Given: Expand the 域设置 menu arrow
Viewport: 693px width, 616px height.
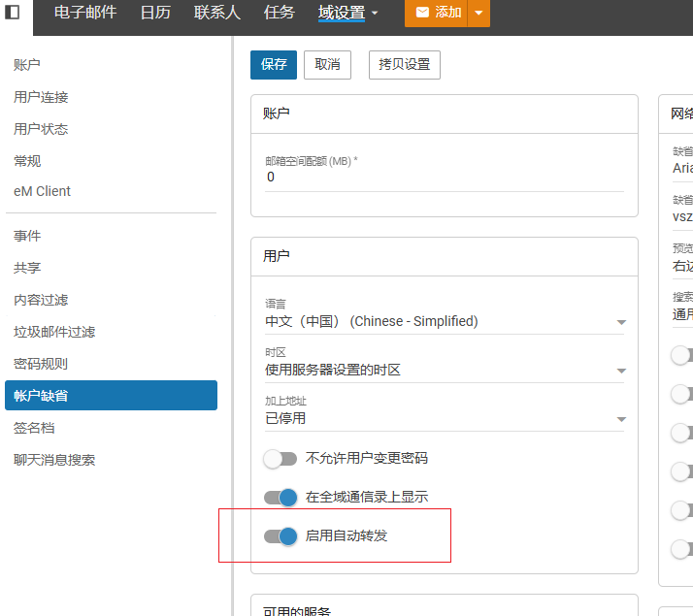Looking at the screenshot, I should tap(375, 13).
